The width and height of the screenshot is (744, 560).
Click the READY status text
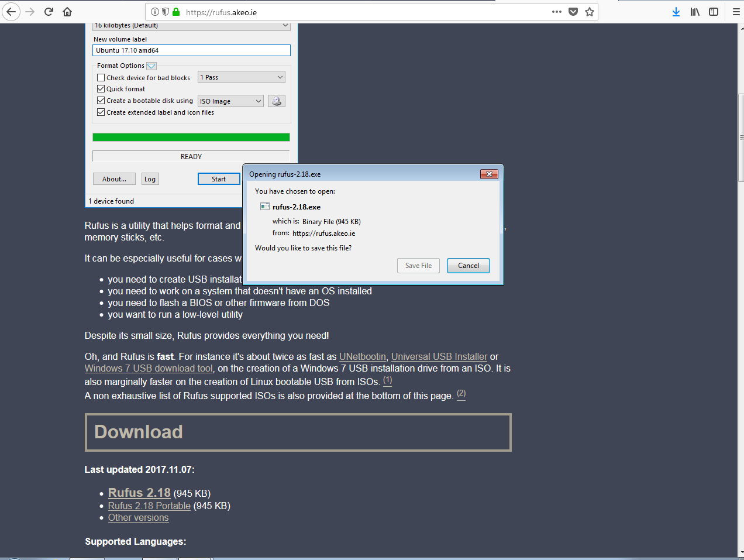[x=191, y=157]
